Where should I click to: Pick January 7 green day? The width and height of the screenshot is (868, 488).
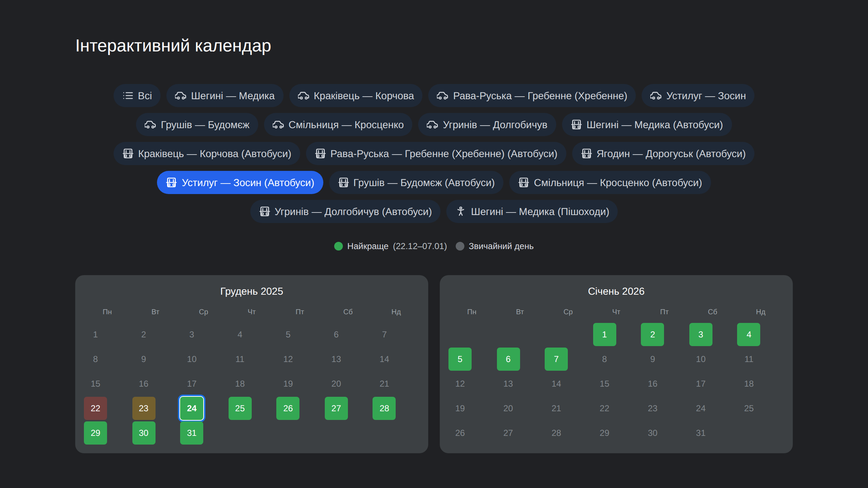click(x=556, y=359)
